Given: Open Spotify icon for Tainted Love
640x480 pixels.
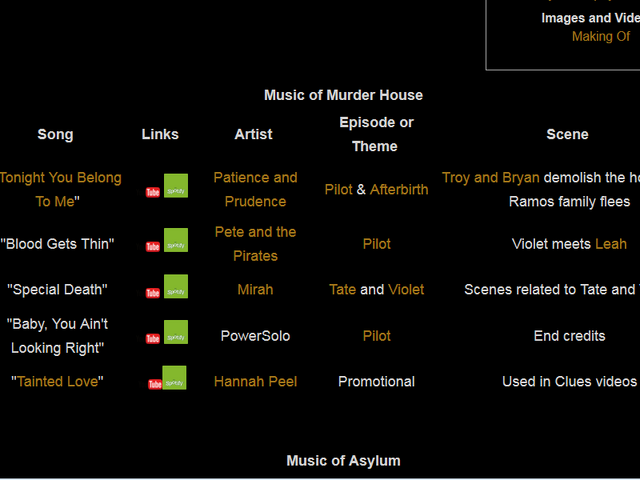Looking at the screenshot, I should [x=174, y=378].
